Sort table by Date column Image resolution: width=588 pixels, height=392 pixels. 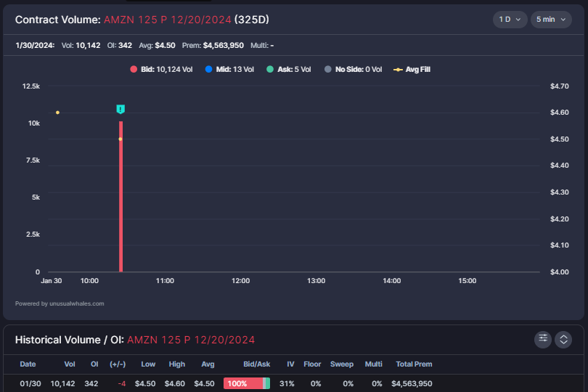click(x=28, y=364)
